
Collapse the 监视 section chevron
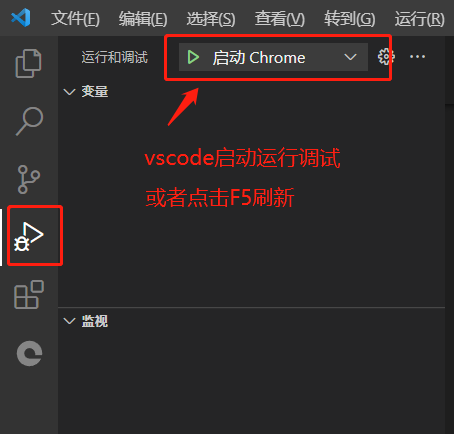pos(69,321)
